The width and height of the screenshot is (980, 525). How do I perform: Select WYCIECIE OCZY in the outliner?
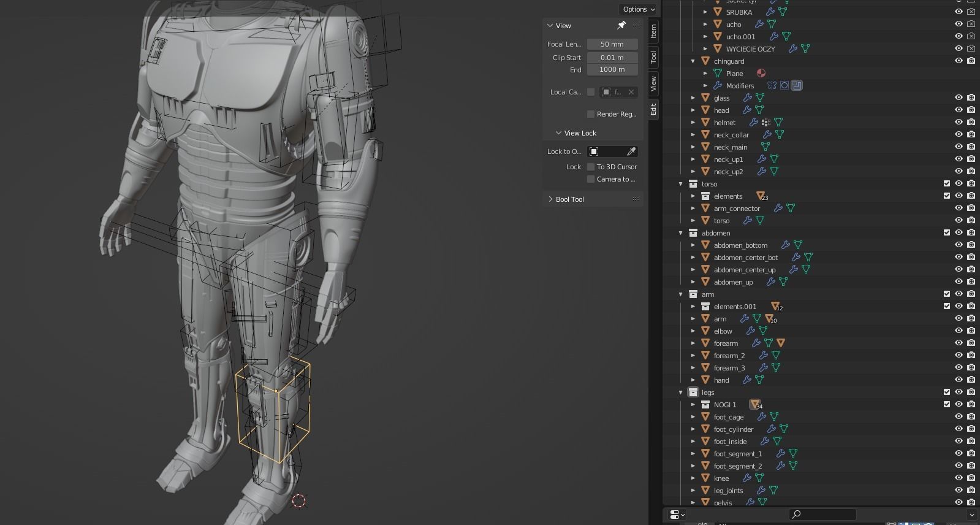click(750, 49)
